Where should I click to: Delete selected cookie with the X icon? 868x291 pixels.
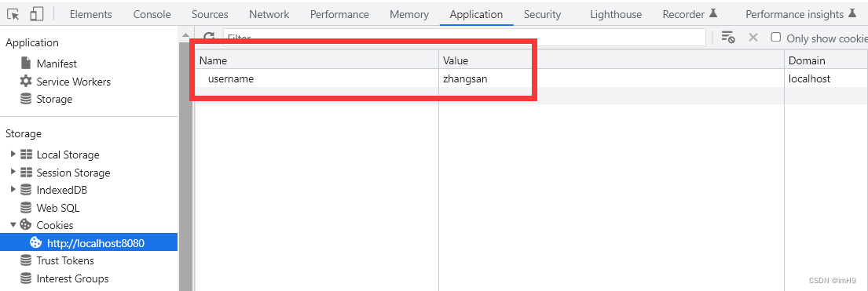pos(753,38)
